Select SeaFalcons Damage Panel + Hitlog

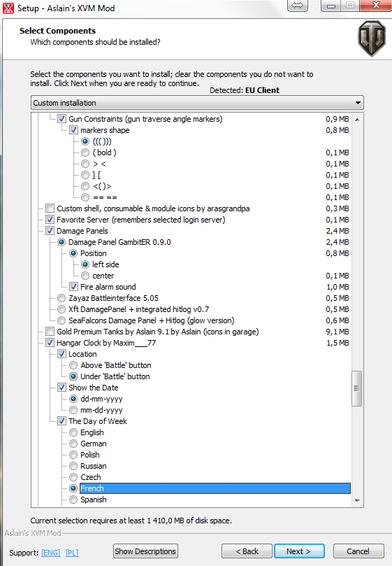pyautogui.click(x=61, y=320)
